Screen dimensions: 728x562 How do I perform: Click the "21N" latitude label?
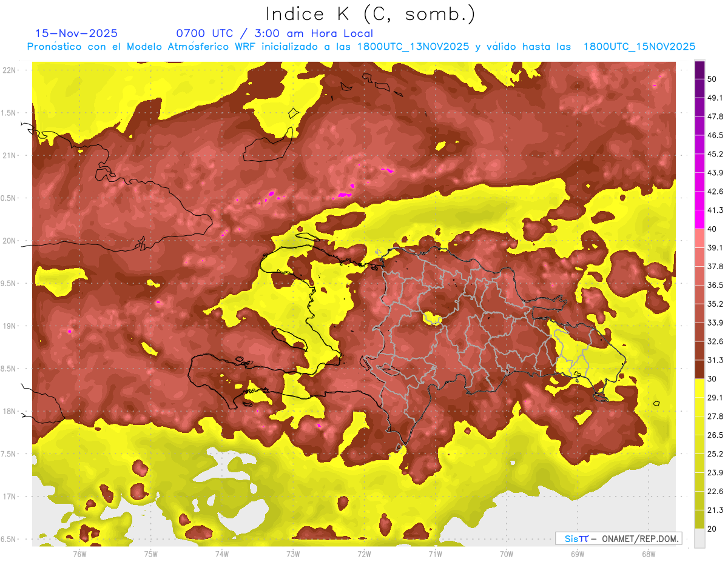9,155
